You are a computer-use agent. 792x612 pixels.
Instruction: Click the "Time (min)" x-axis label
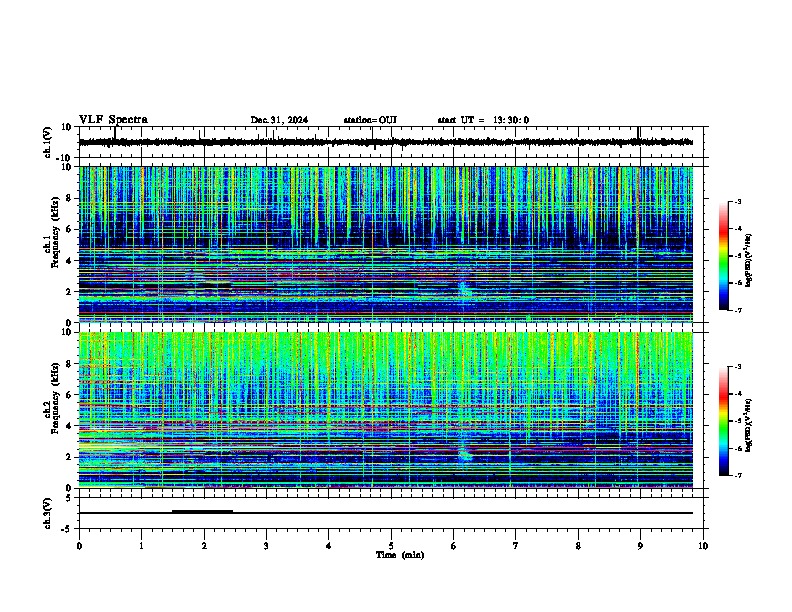[400, 555]
